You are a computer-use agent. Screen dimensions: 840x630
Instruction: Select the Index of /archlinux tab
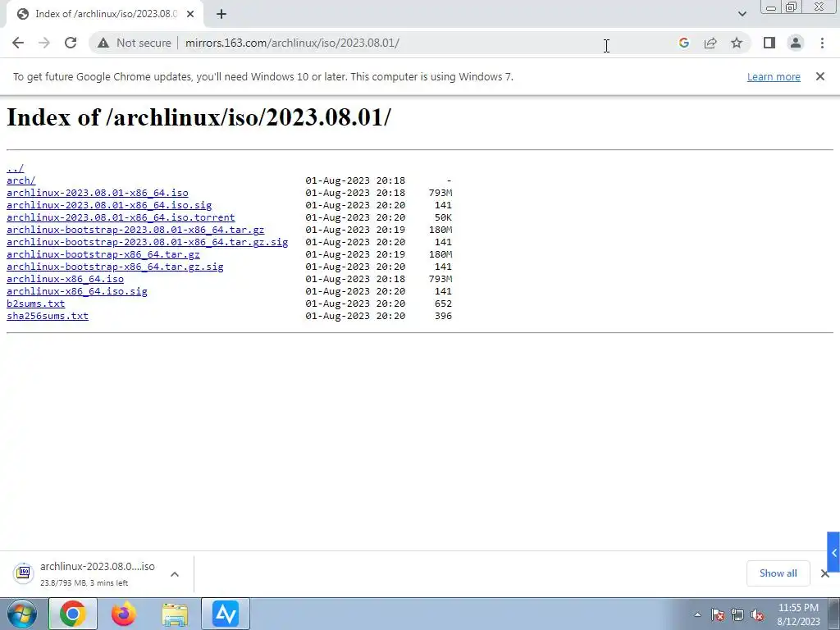point(105,15)
